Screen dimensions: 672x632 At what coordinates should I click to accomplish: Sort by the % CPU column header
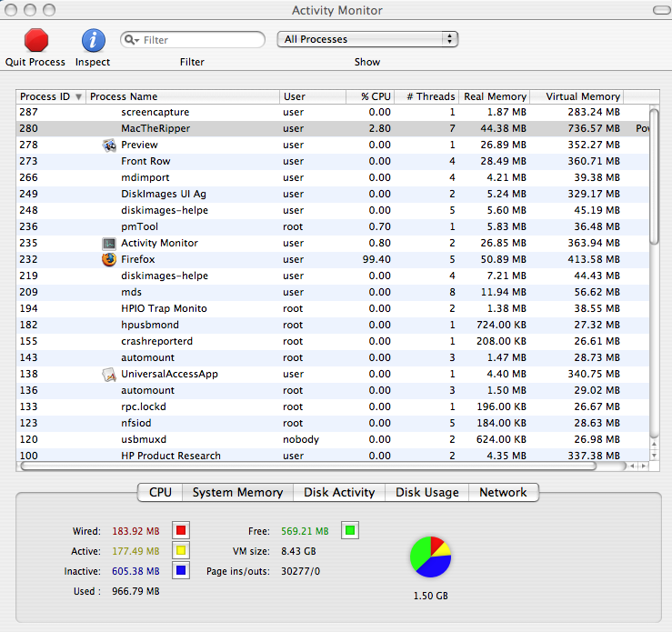pyautogui.click(x=370, y=96)
